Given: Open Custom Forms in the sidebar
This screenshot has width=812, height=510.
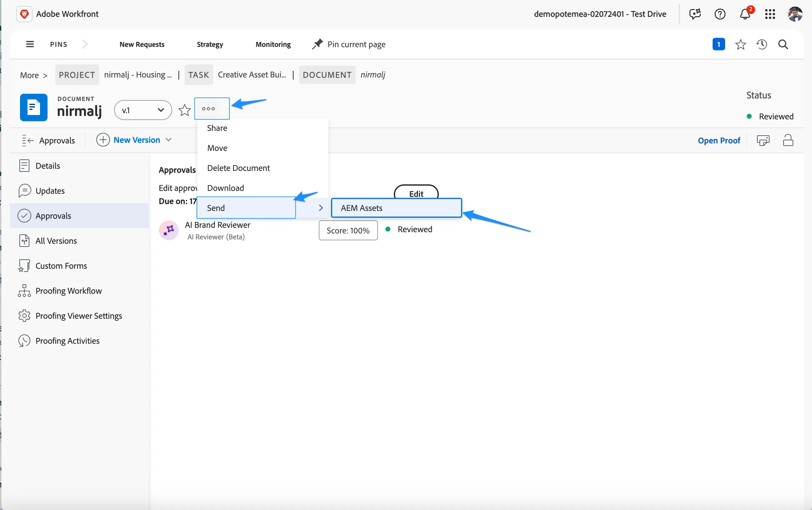Looking at the screenshot, I should coord(80,266).
